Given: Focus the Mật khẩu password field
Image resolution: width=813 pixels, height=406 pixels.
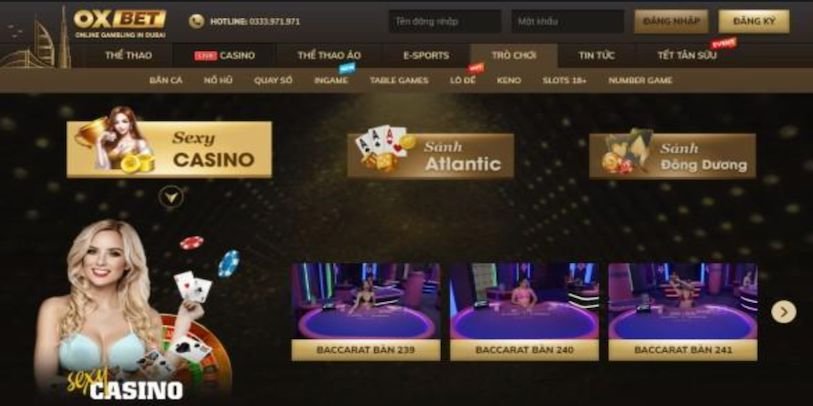Looking at the screenshot, I should [568, 21].
